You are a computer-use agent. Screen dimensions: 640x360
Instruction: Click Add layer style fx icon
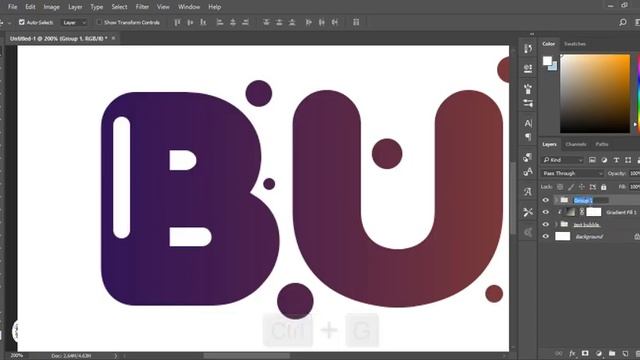coord(572,353)
